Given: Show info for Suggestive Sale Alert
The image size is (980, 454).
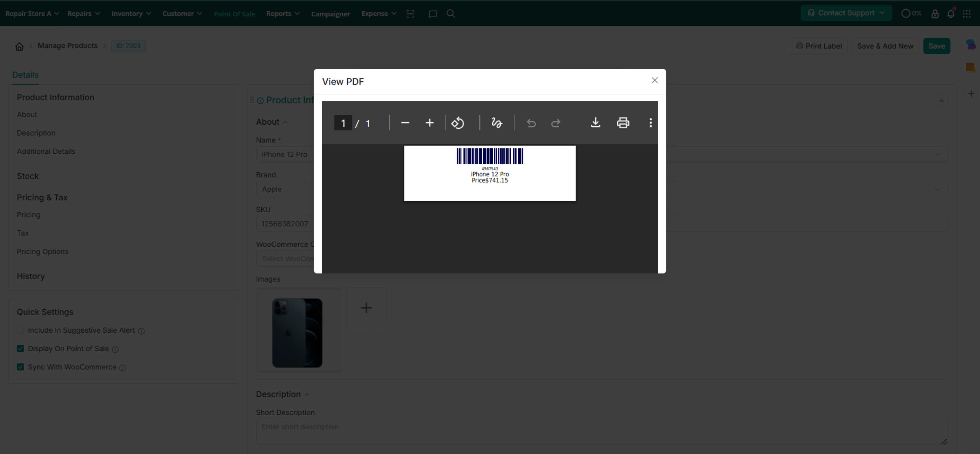Looking at the screenshot, I should (x=141, y=331).
